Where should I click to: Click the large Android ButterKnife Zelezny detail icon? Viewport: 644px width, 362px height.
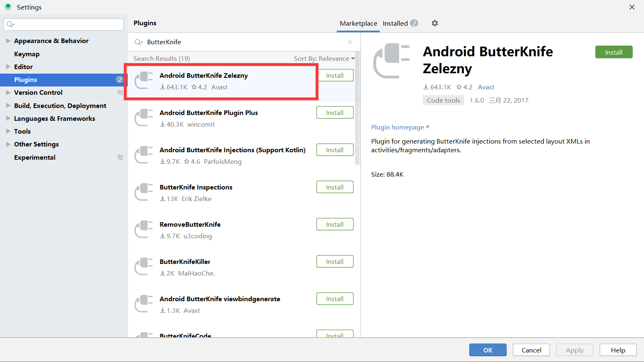click(x=391, y=61)
